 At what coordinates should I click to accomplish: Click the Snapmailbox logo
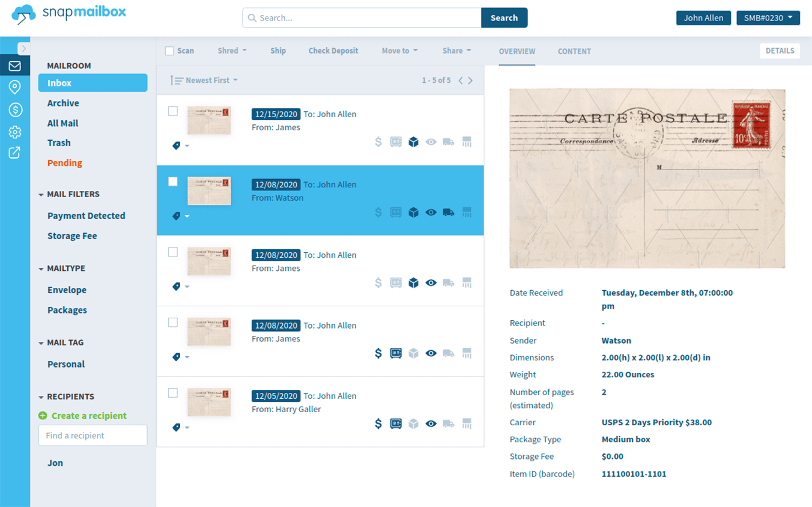click(69, 14)
